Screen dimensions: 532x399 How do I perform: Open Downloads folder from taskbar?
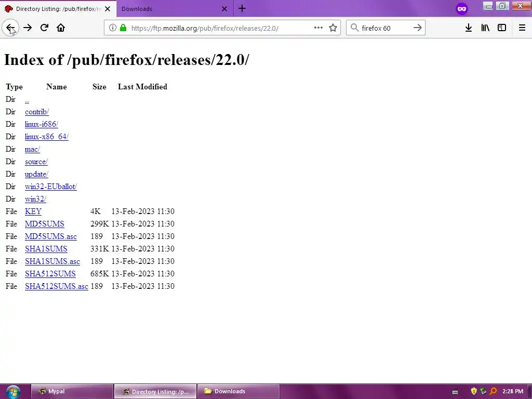238,391
